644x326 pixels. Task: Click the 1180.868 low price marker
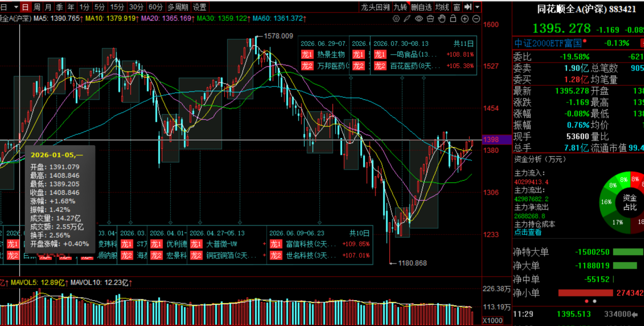[x=412, y=263]
